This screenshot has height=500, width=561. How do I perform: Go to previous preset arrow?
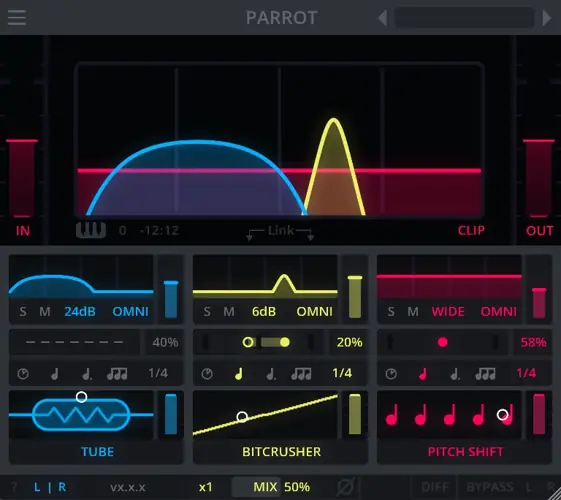pyautogui.click(x=382, y=18)
